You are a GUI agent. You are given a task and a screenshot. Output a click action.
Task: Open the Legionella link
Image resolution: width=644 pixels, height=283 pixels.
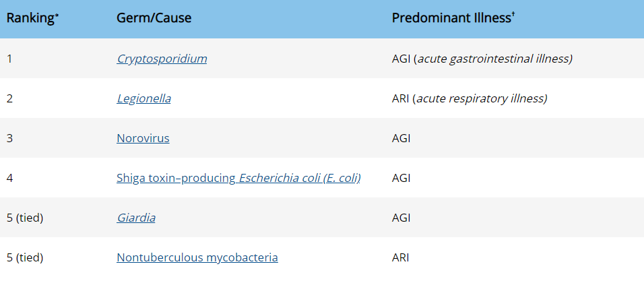[143, 98]
